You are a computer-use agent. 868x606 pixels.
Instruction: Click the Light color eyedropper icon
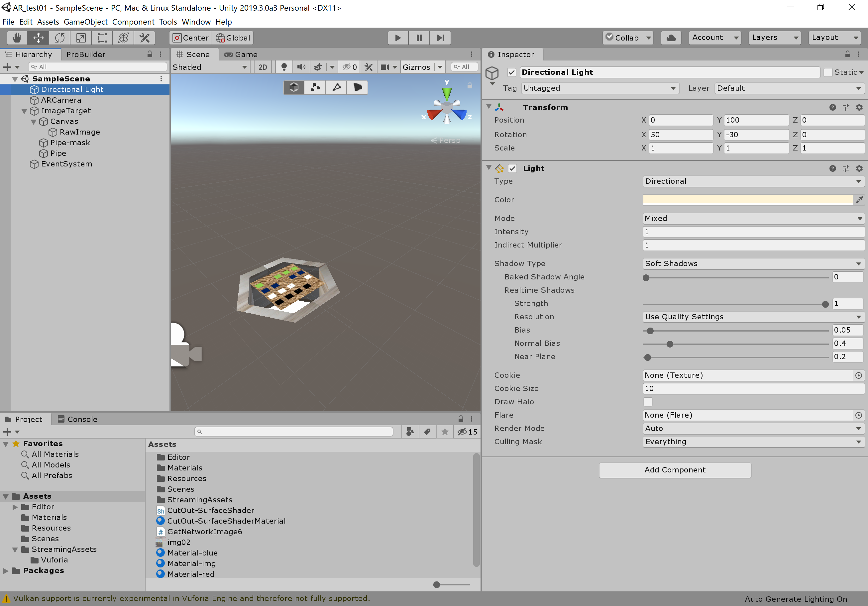(x=859, y=200)
